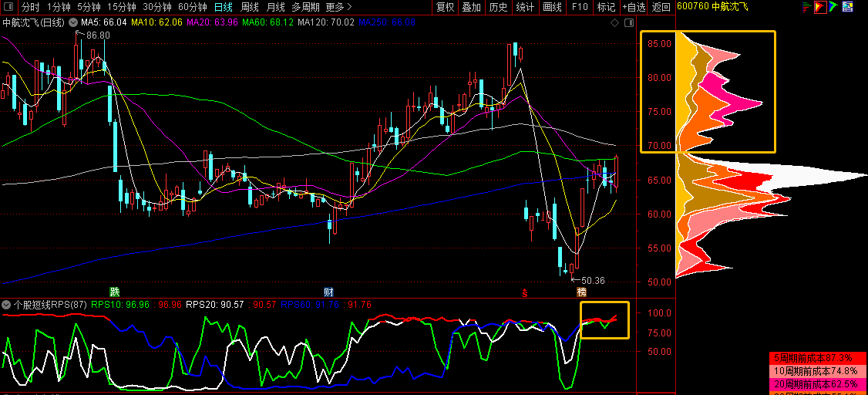
Task: Click the red $ marker on timeline
Action: pos(525,292)
